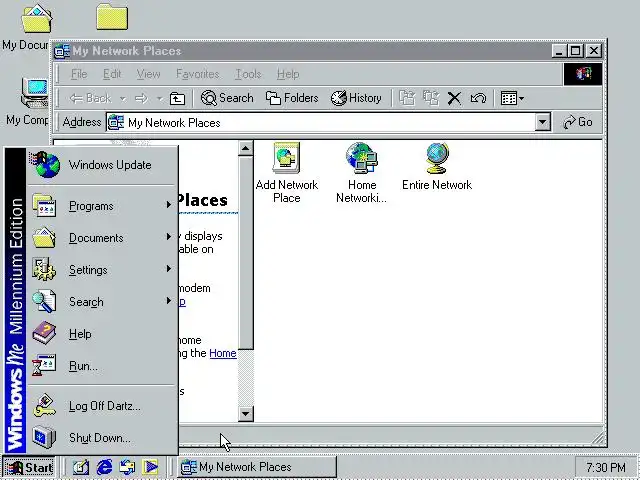Click the Forward arrow button
Image resolution: width=640 pixels, height=480 pixels.
tap(141, 98)
